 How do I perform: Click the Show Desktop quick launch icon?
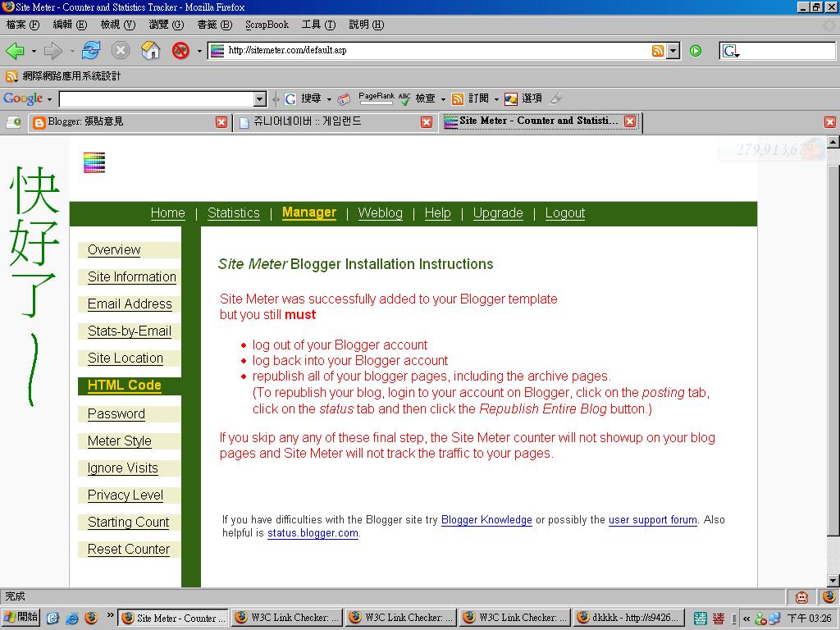point(52,619)
